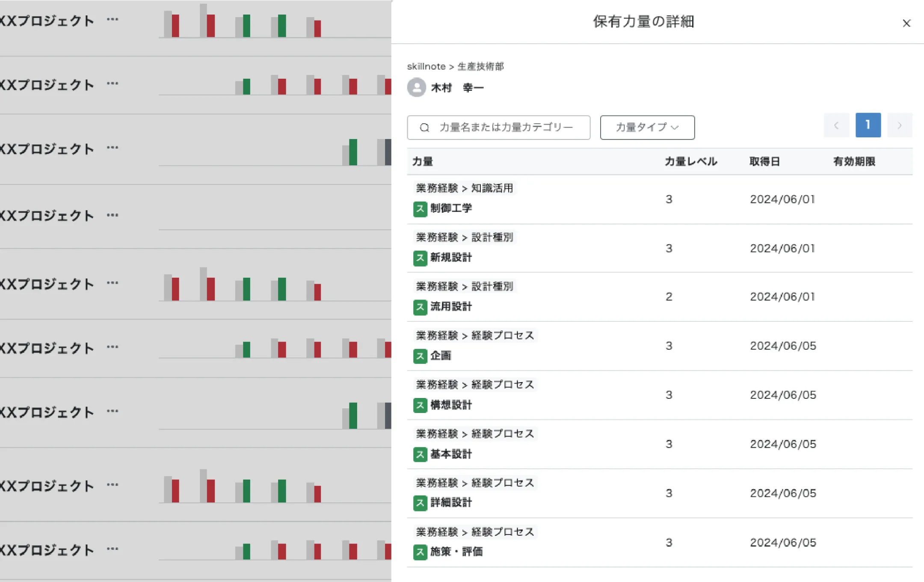Click the search magnifier icon in the 力量 field
924x582 pixels.
pyautogui.click(x=424, y=128)
